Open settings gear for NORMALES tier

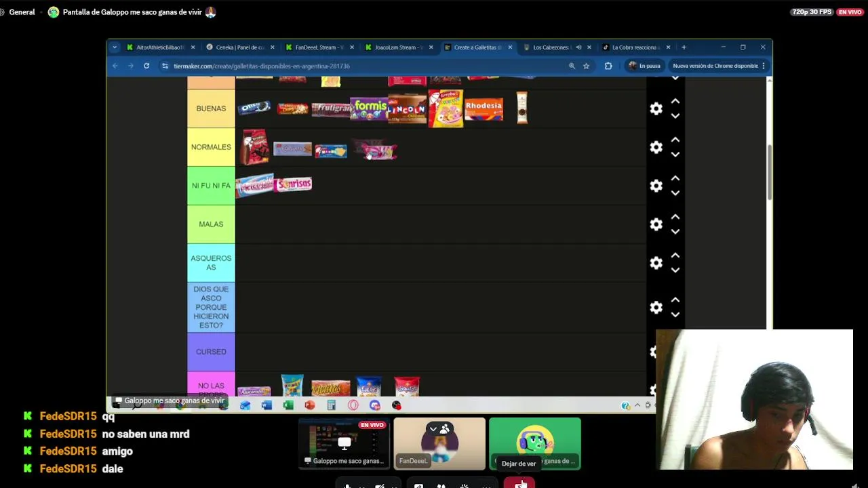pyautogui.click(x=656, y=147)
